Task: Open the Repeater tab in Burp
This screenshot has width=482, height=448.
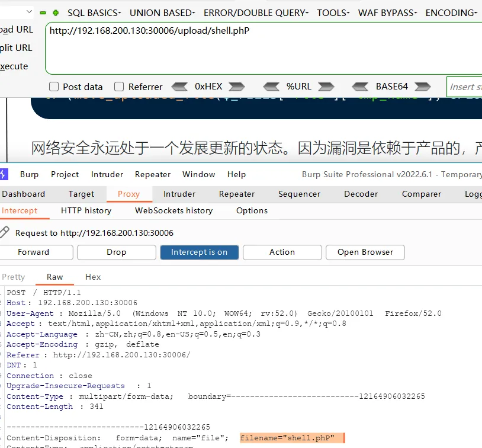Action: [236, 194]
